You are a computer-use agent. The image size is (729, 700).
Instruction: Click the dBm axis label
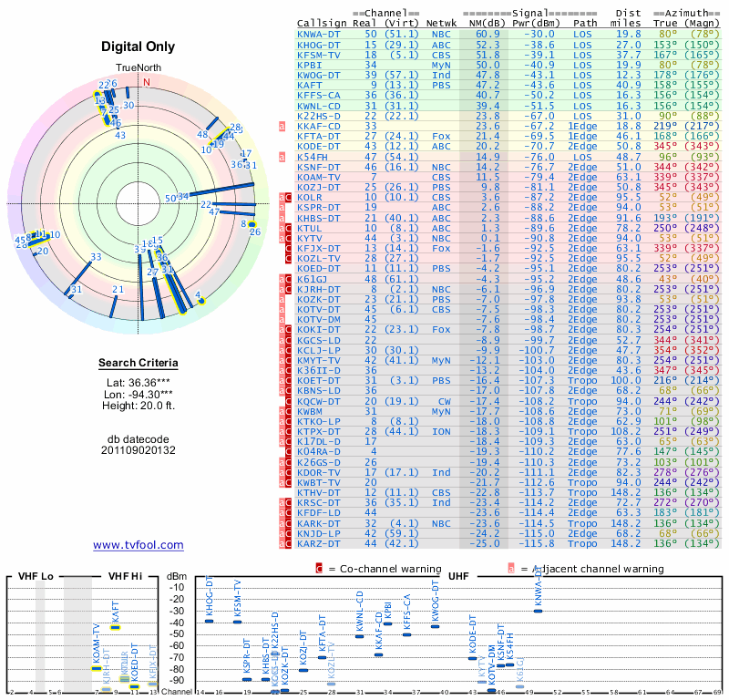click(176, 577)
